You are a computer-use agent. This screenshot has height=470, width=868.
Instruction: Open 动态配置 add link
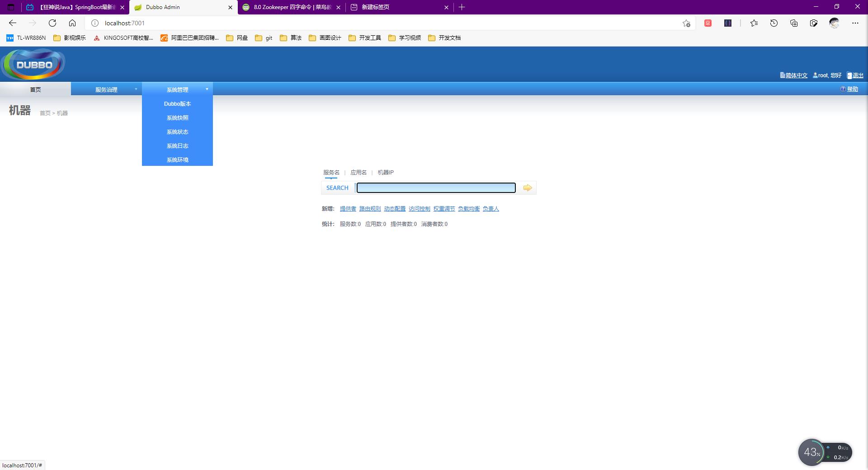(395, 209)
